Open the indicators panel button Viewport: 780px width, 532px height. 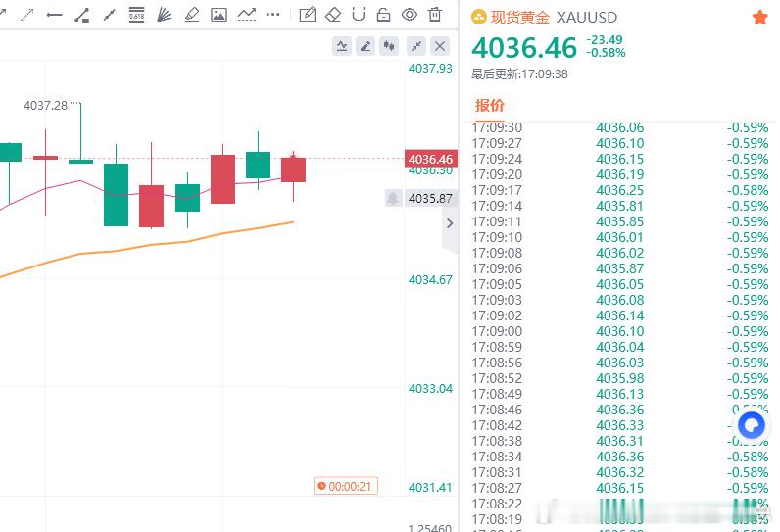coord(342,46)
